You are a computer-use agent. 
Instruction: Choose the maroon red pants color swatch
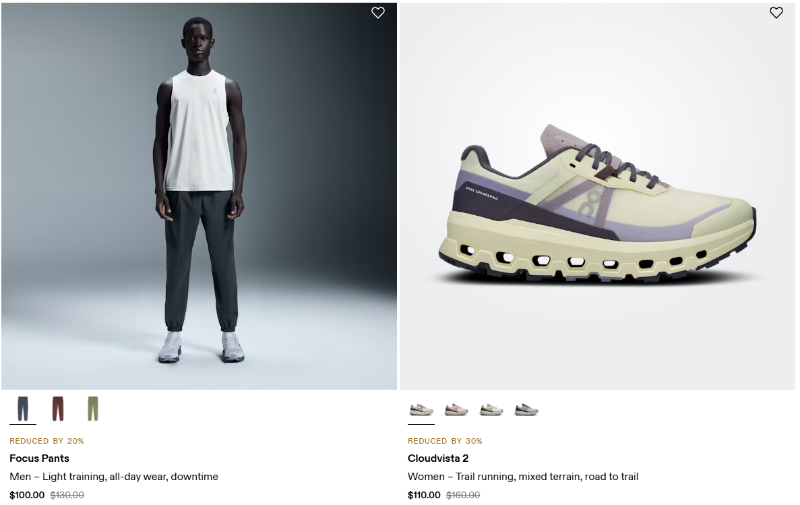point(58,409)
